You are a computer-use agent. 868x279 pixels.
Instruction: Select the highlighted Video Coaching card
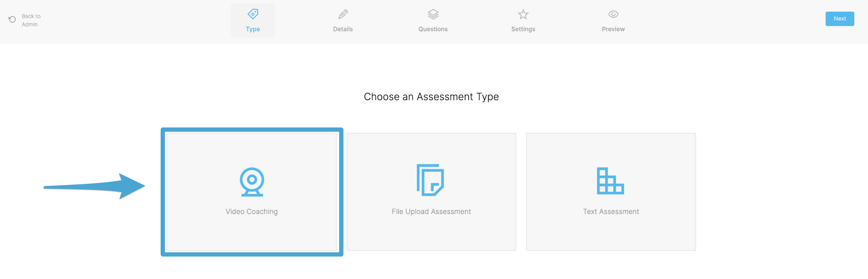252,192
